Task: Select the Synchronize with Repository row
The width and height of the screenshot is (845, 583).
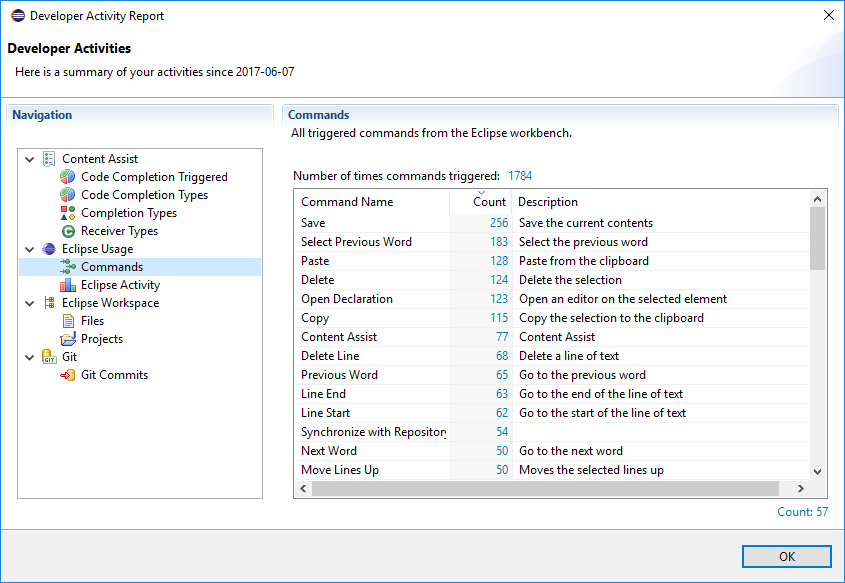Action: point(552,432)
